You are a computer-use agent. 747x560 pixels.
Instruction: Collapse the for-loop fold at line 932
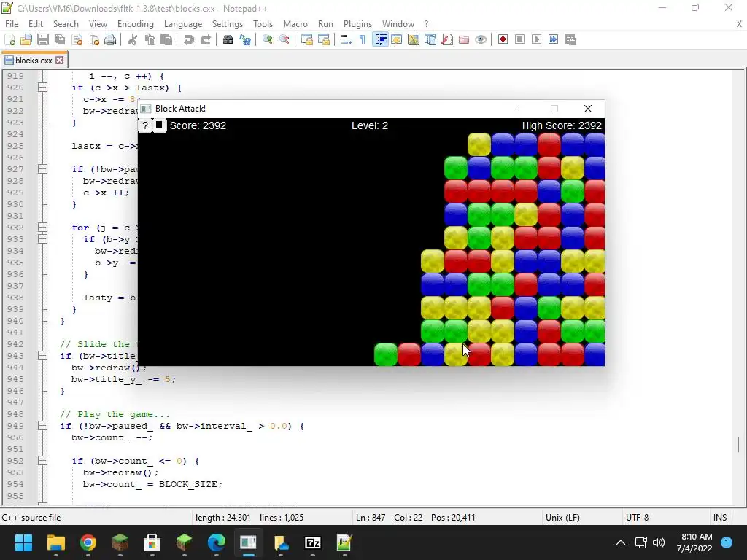pyautogui.click(x=42, y=227)
